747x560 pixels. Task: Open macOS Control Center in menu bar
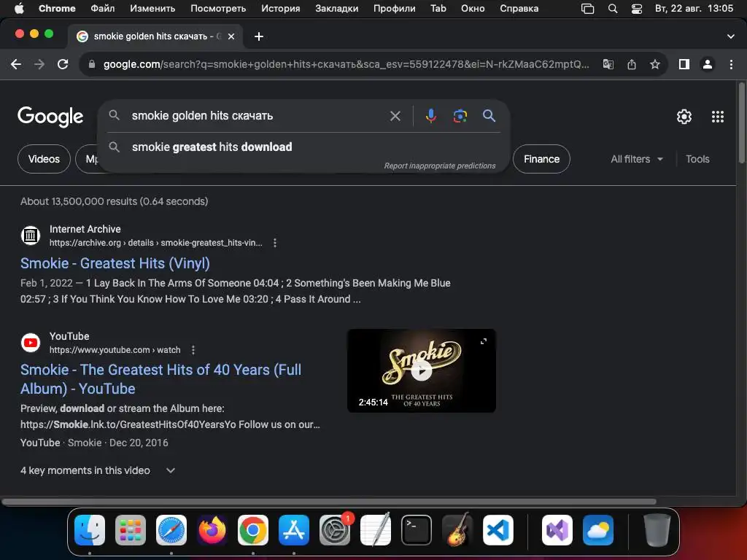pyautogui.click(x=636, y=9)
